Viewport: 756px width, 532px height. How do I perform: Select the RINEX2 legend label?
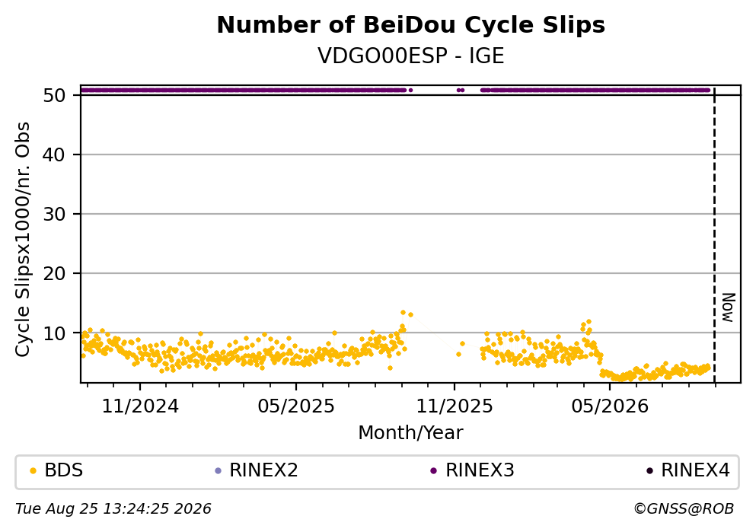263,470
